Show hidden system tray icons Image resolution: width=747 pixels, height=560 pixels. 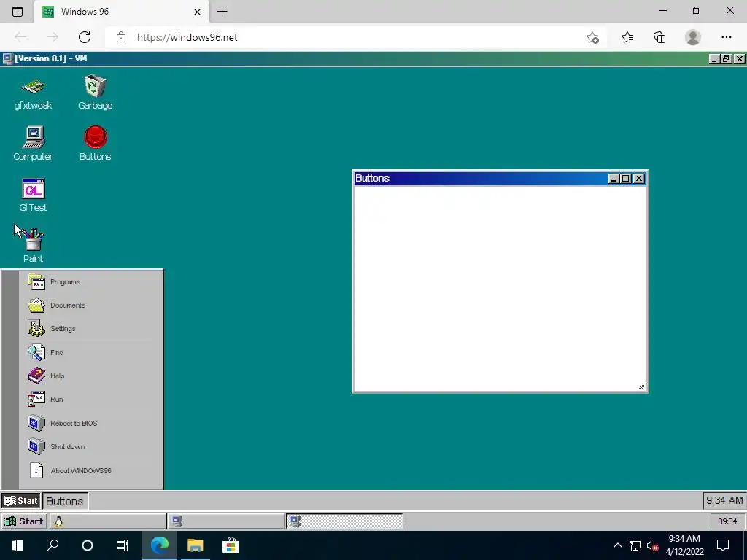tap(617, 545)
